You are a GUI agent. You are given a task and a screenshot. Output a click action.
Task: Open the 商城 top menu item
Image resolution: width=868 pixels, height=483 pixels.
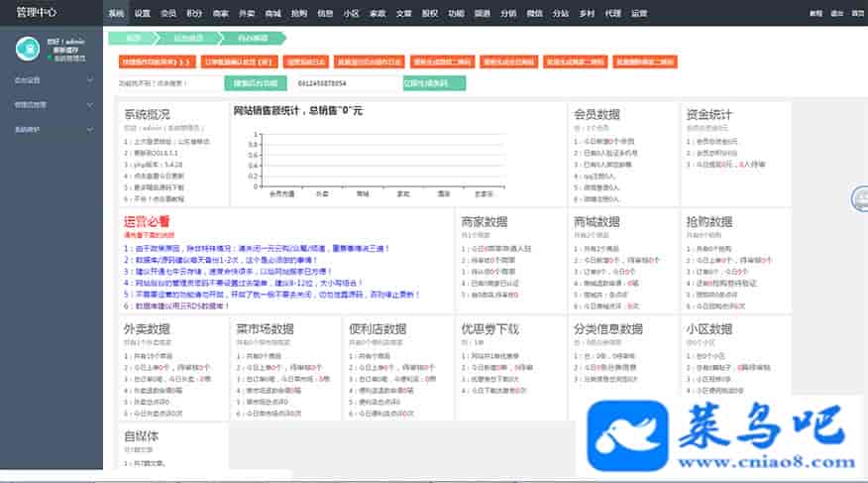click(x=272, y=14)
